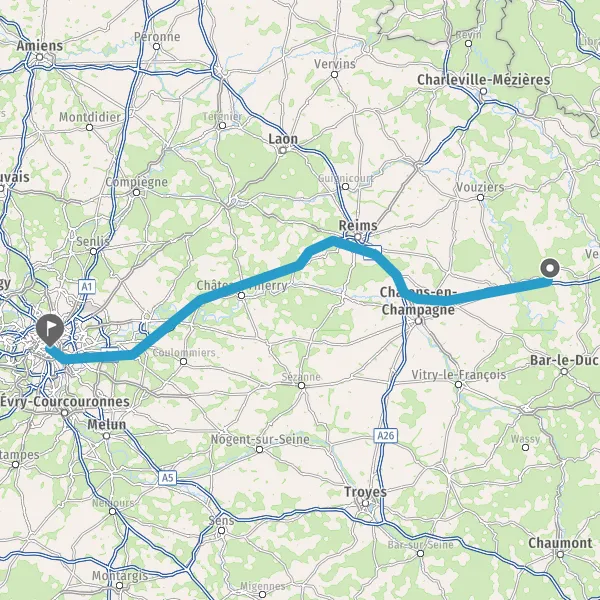Click the Châlons-en-Champagne label
Screen dimensions: 600x600
pos(418,301)
